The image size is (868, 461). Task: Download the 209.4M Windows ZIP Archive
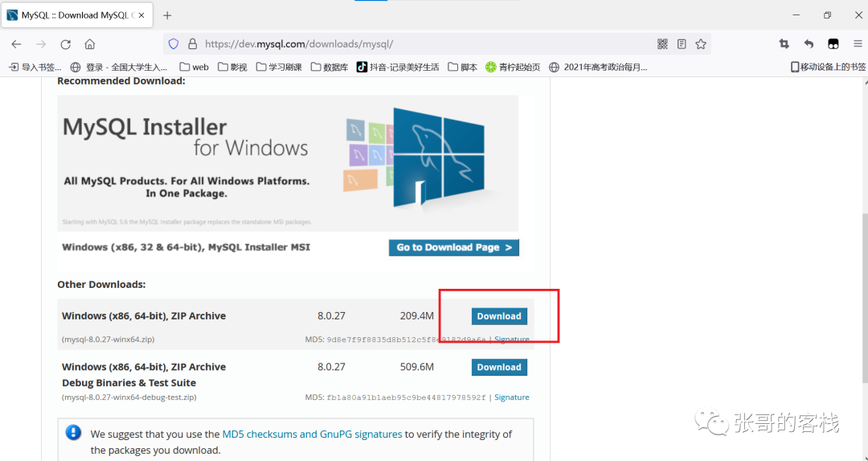(x=499, y=316)
